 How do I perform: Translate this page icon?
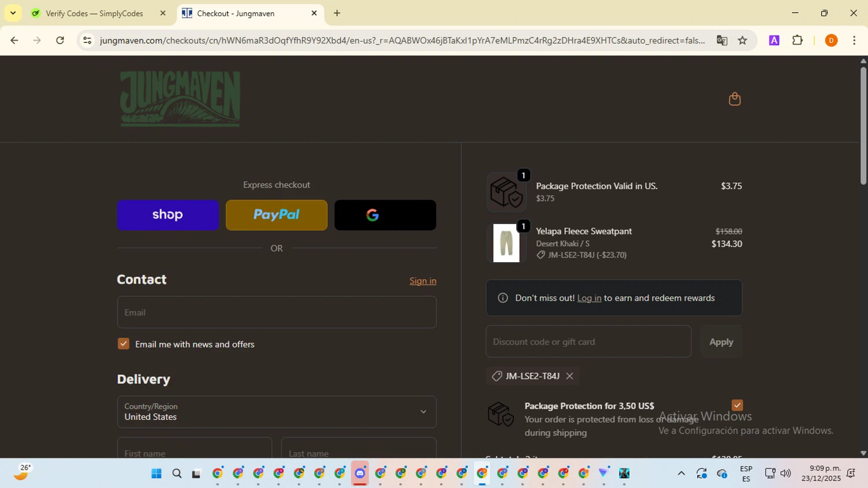point(722,41)
